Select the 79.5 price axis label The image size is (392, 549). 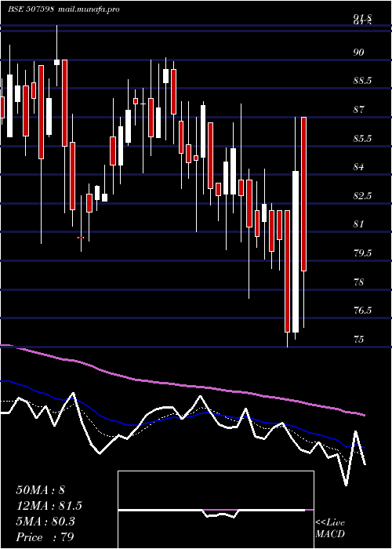pyautogui.click(x=362, y=253)
